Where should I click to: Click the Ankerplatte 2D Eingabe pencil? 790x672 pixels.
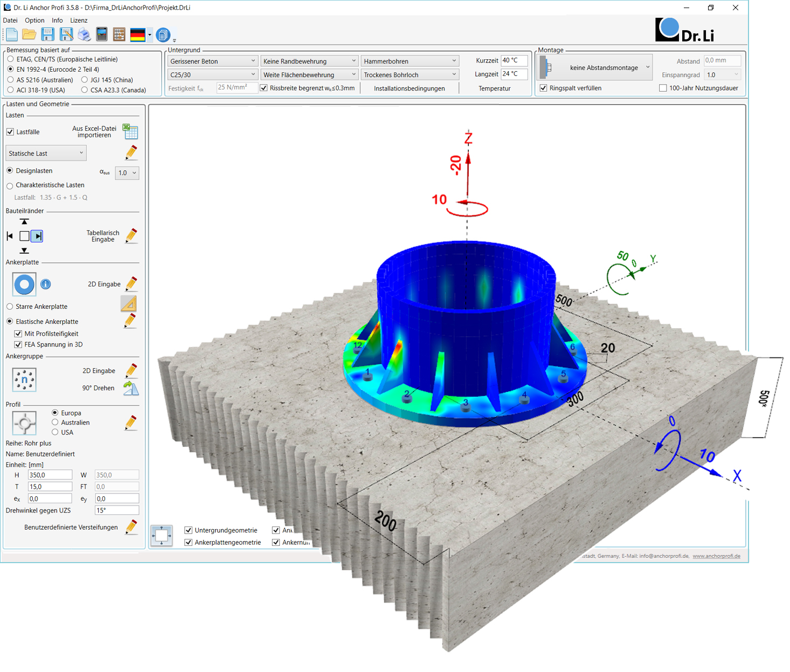(x=131, y=283)
